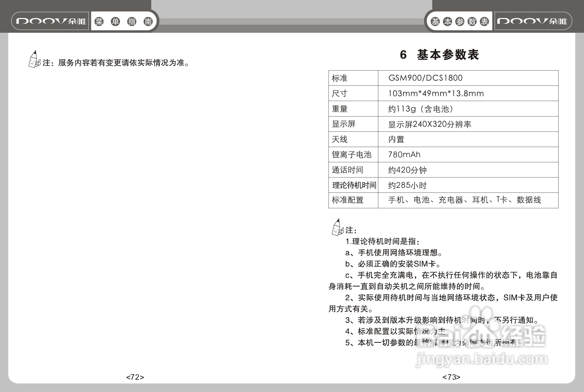Viewport: 584px width, 392px height.
Task: Click the 显示屏240X320分辨率 cell
Action: (x=429, y=124)
